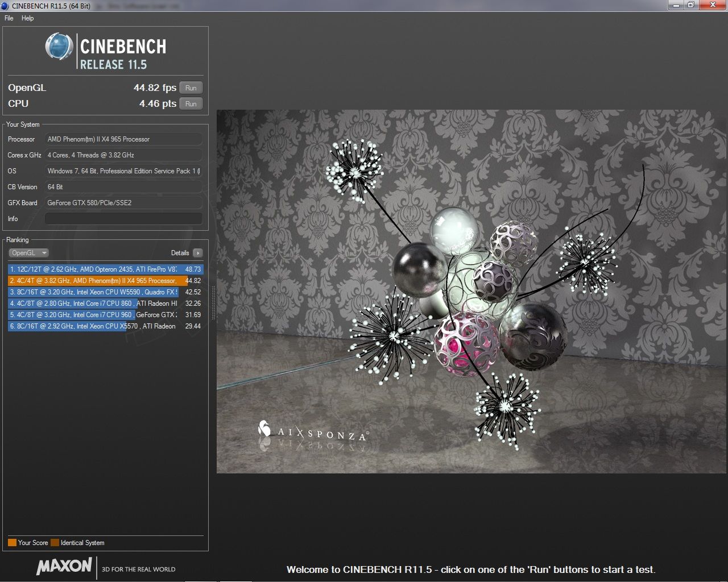Click the score 48.73 in ranking
The height and width of the screenshot is (582, 728).
(x=193, y=269)
